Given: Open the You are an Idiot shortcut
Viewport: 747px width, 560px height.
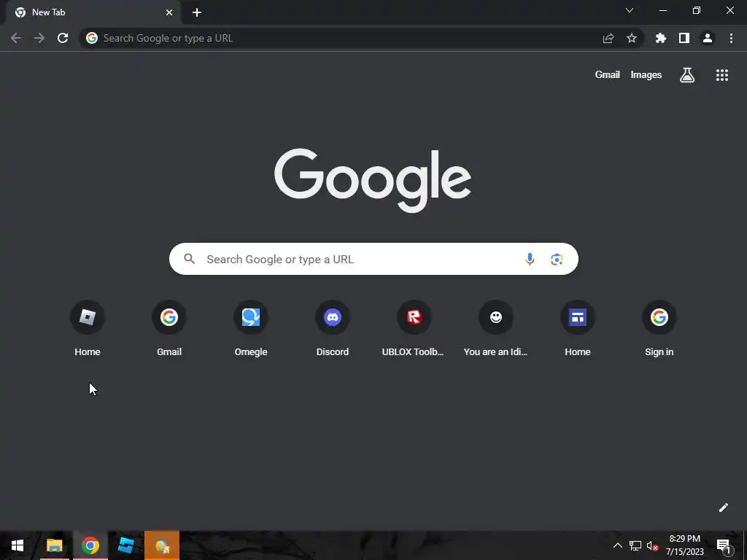Looking at the screenshot, I should pyautogui.click(x=496, y=317).
